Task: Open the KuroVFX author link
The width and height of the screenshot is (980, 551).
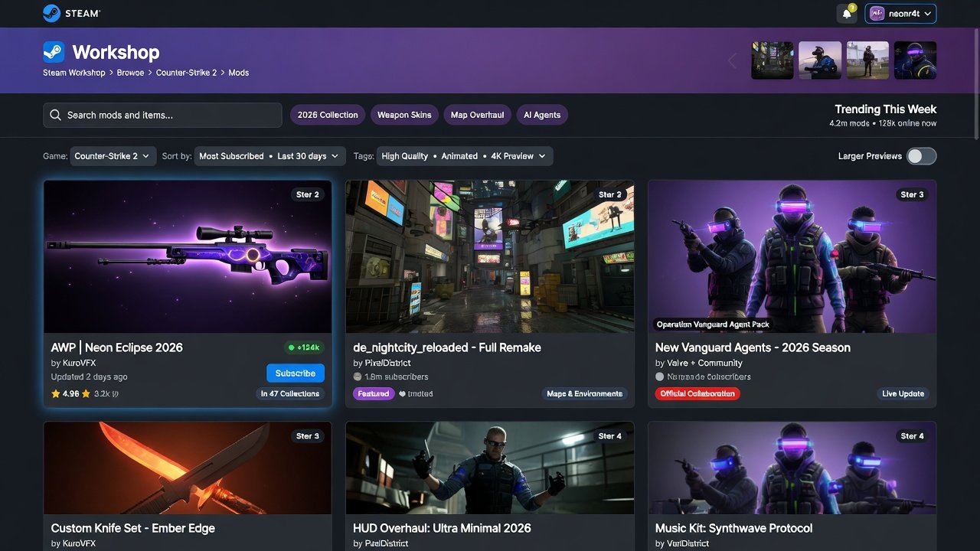Action: click(79, 362)
